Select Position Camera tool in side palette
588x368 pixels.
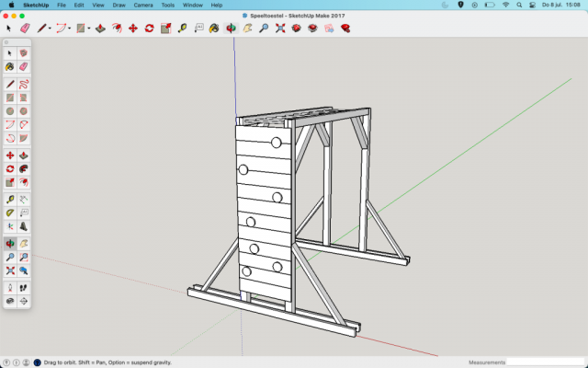coord(10,288)
